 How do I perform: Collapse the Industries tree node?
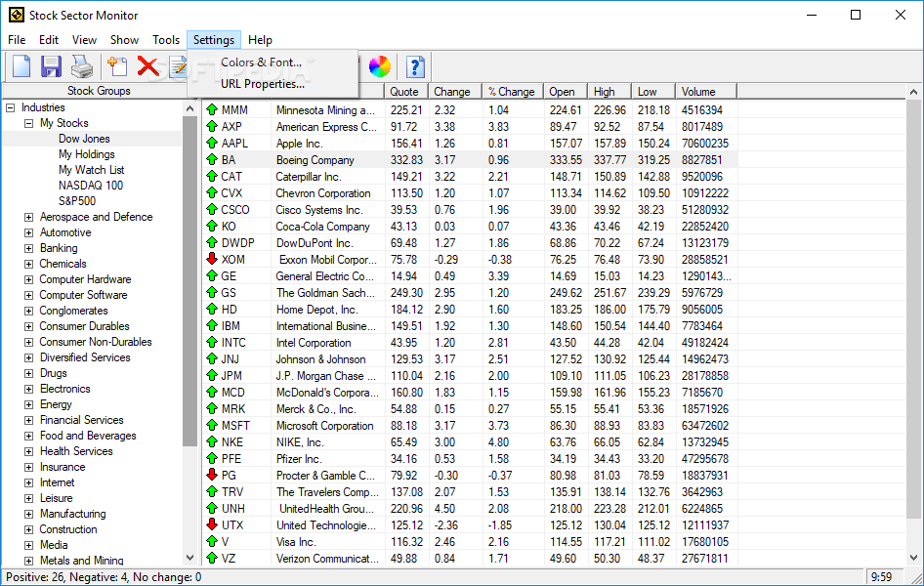pos(10,107)
